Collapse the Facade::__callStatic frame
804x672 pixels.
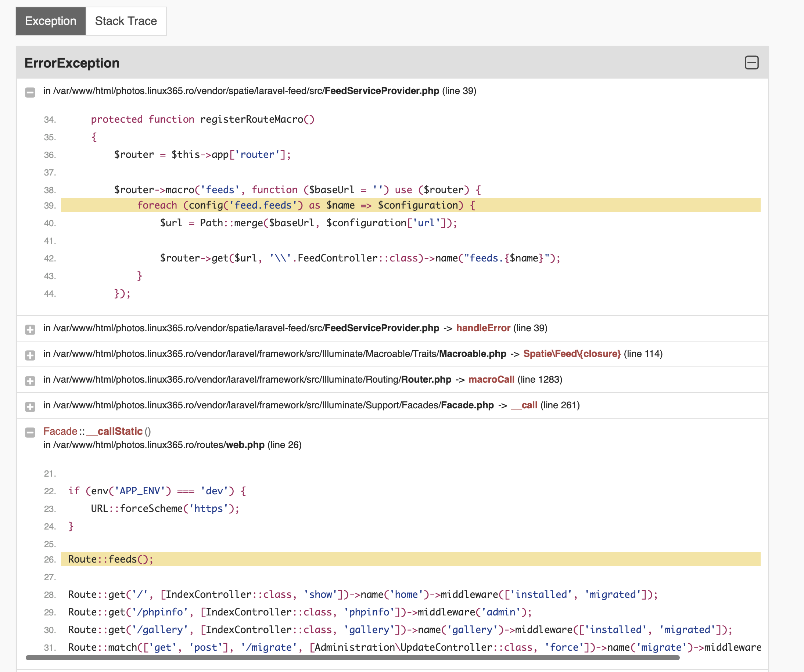30,432
